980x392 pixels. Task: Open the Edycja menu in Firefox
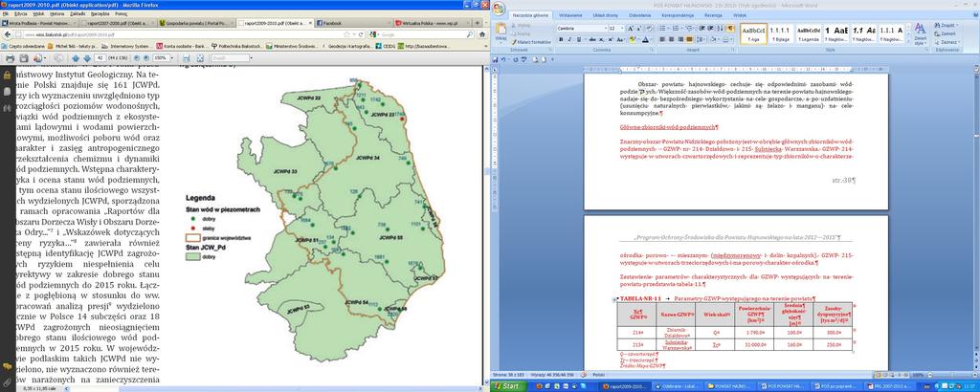tap(21, 13)
